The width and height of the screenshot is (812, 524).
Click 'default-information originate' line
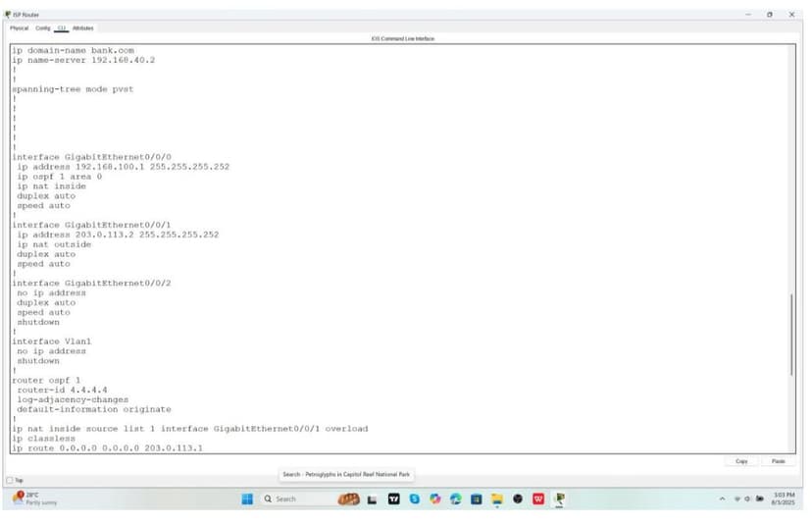tap(94, 409)
